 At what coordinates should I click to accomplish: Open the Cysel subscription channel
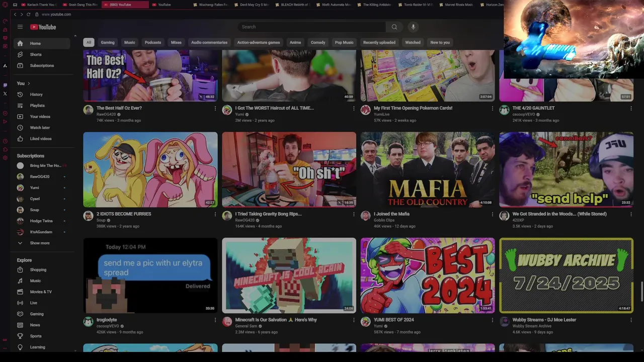pos(42,199)
